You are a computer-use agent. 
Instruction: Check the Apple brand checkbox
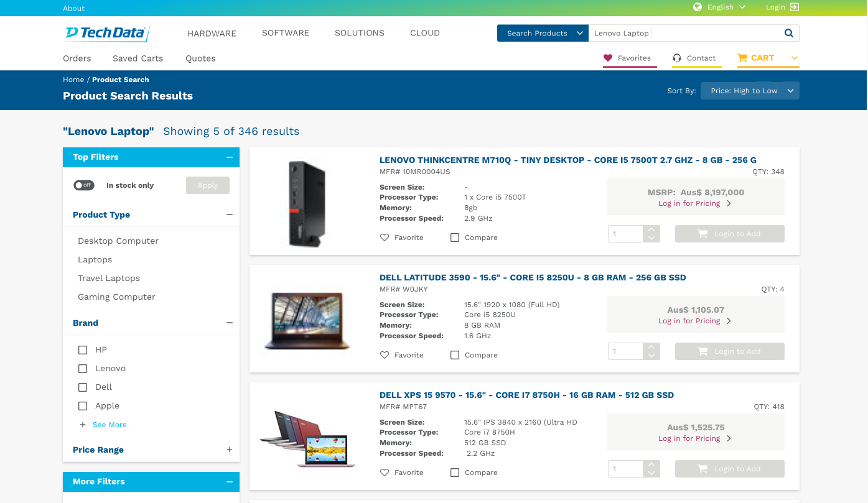[x=83, y=406]
